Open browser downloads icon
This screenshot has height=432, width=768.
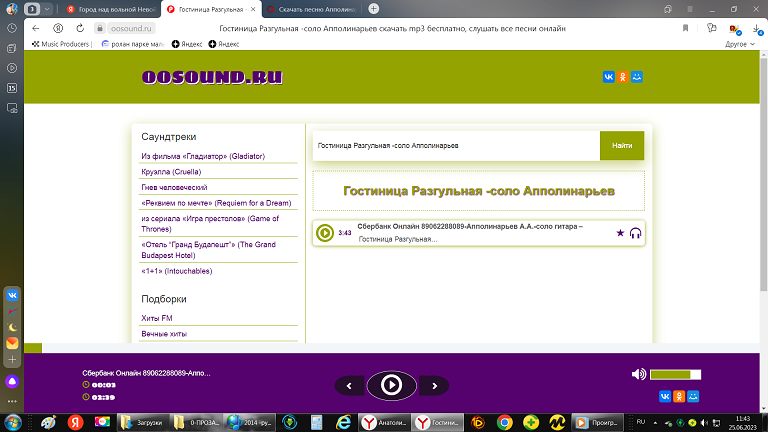pos(757,29)
